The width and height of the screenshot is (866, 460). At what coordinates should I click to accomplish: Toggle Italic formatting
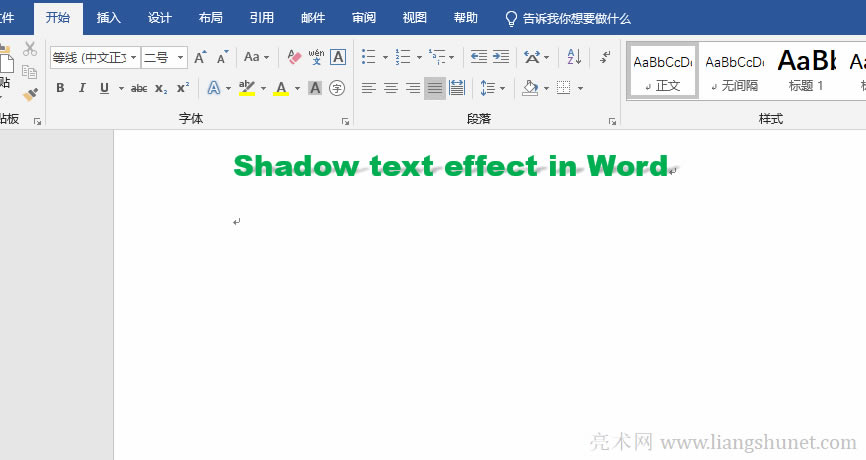click(82, 88)
